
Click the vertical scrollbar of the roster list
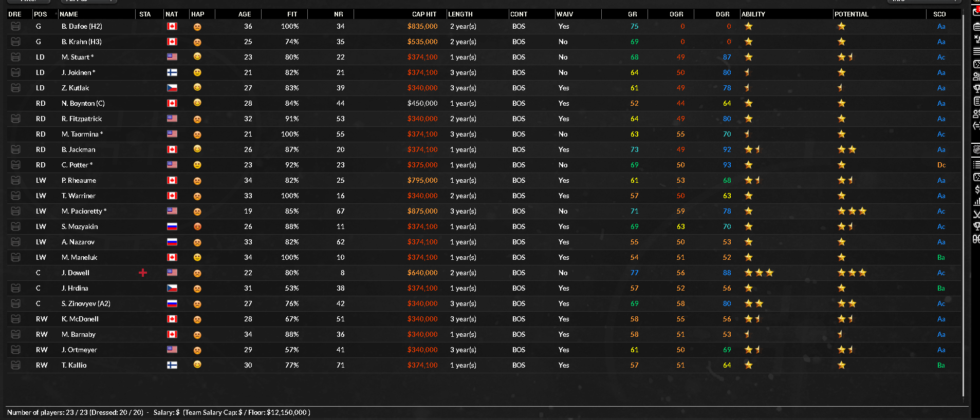963,205
